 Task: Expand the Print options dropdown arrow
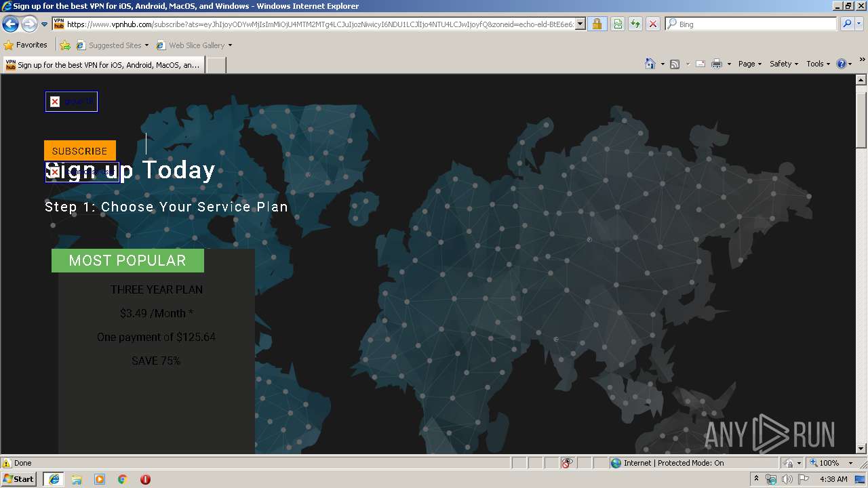pos(729,64)
